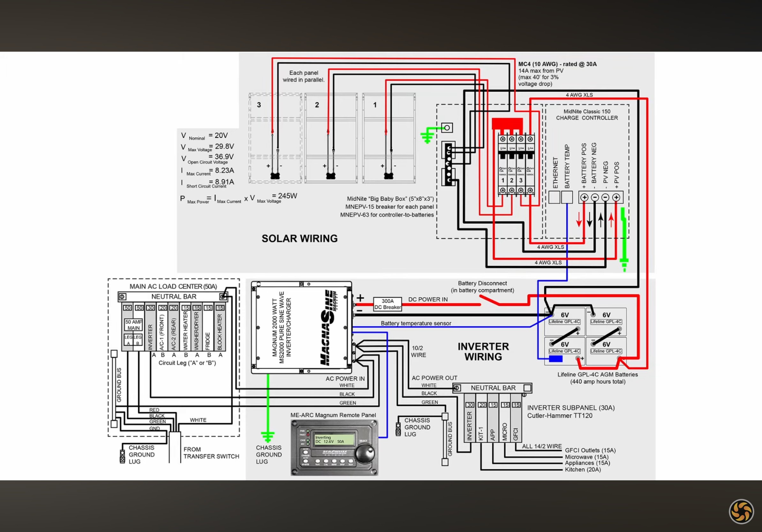Click the SOLAR WIRING heading

[299, 239]
